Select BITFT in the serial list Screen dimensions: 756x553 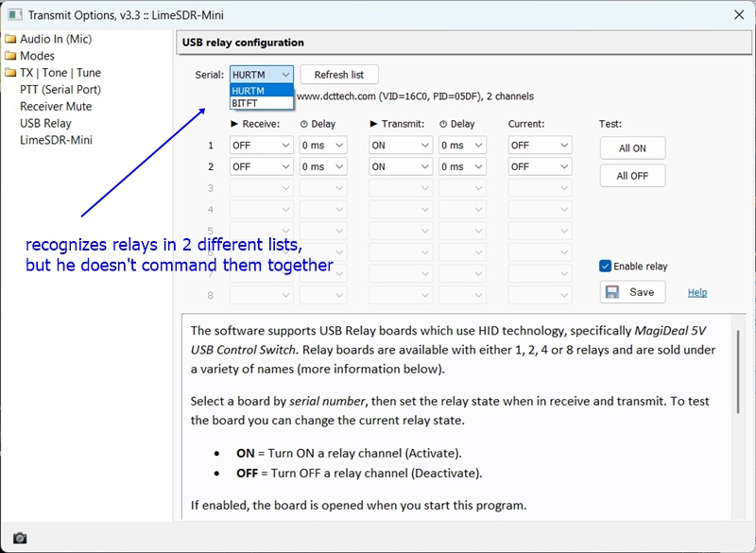pyautogui.click(x=245, y=103)
